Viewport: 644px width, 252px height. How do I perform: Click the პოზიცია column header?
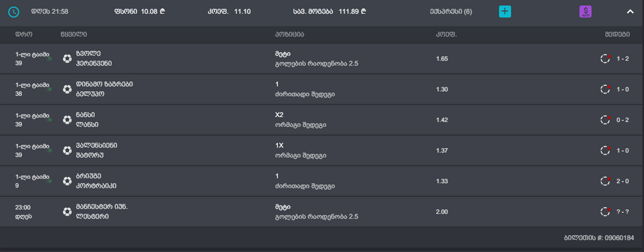tap(291, 34)
